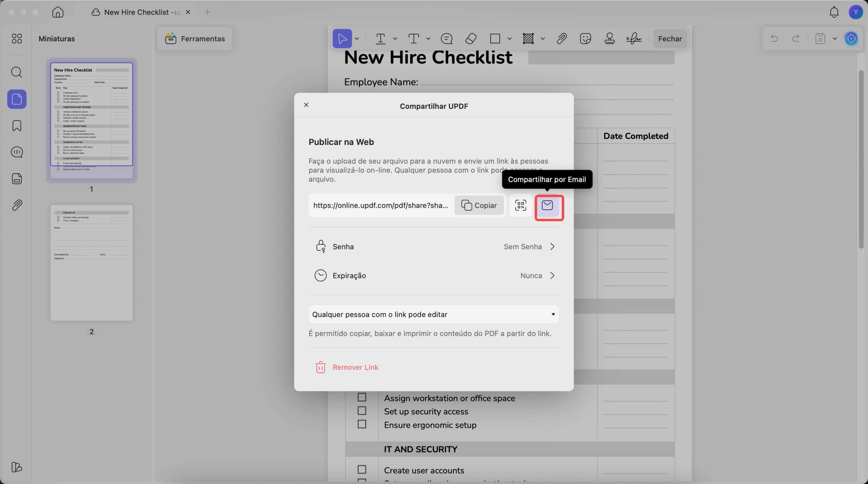
Task: Check the Set up security access box
Action: pos(362,411)
